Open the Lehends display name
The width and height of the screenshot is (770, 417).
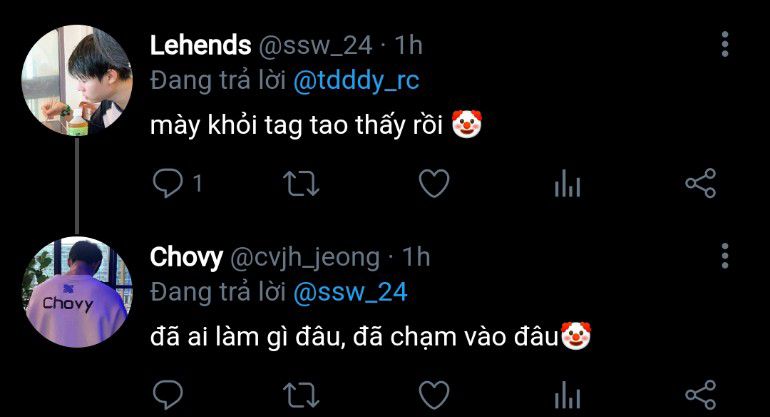200,45
